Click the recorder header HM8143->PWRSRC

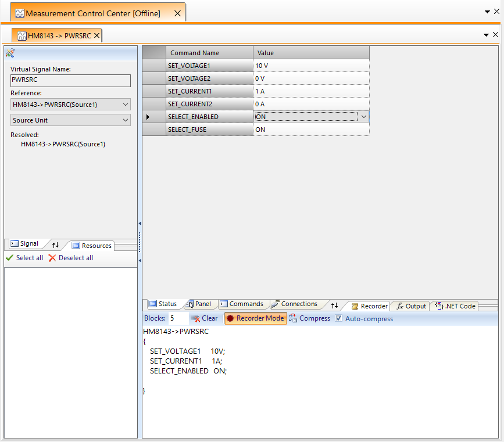(176, 331)
